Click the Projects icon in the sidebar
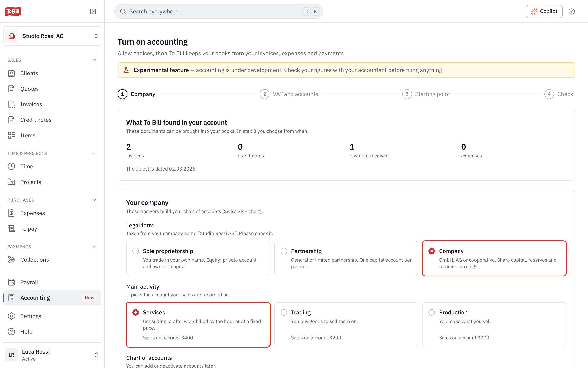 pyautogui.click(x=11, y=182)
